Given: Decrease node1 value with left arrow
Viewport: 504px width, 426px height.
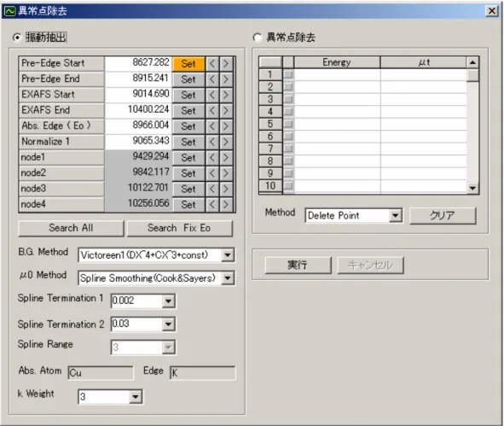Looking at the screenshot, I should (x=212, y=158).
